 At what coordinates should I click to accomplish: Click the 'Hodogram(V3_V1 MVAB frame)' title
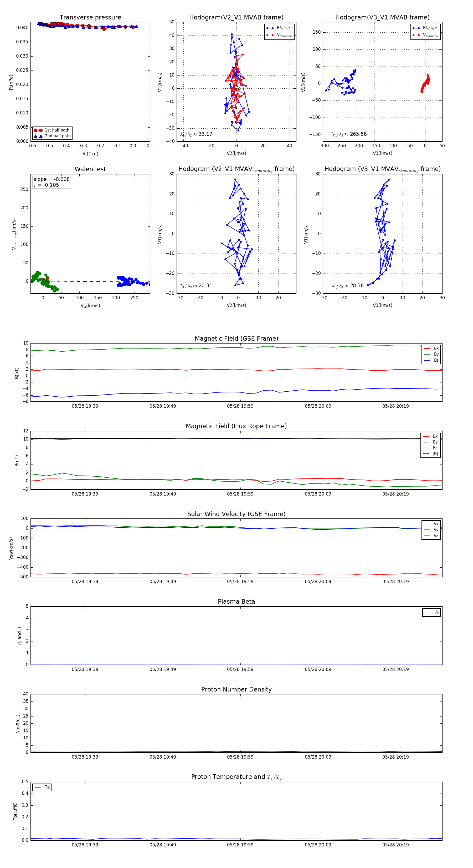(382, 18)
